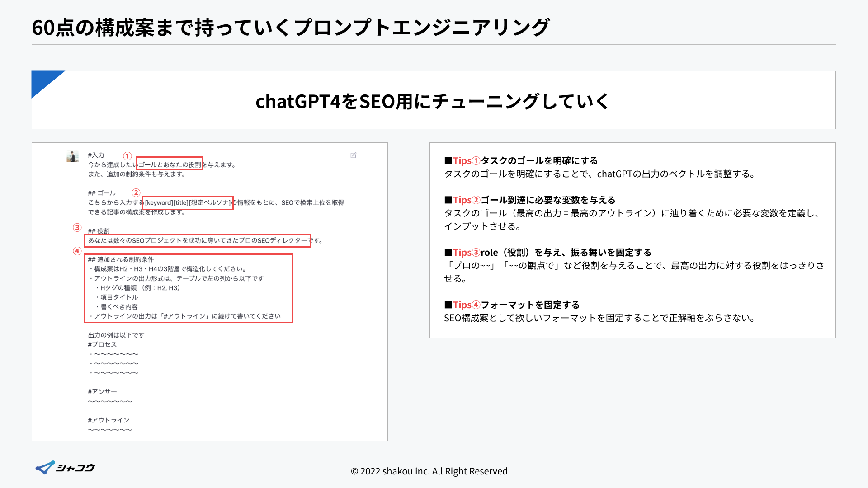The width and height of the screenshot is (868, 488).
Task: Select the red box around 追加される制約条件 section
Action: [x=189, y=288]
